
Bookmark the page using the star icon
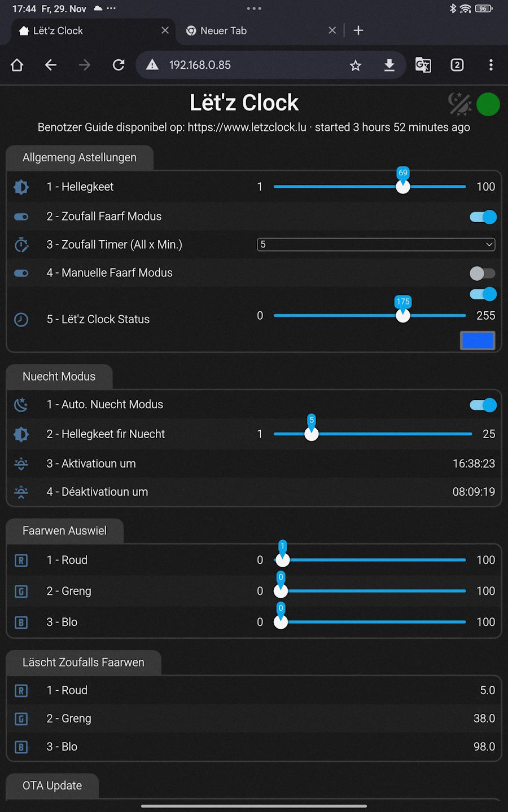click(356, 65)
